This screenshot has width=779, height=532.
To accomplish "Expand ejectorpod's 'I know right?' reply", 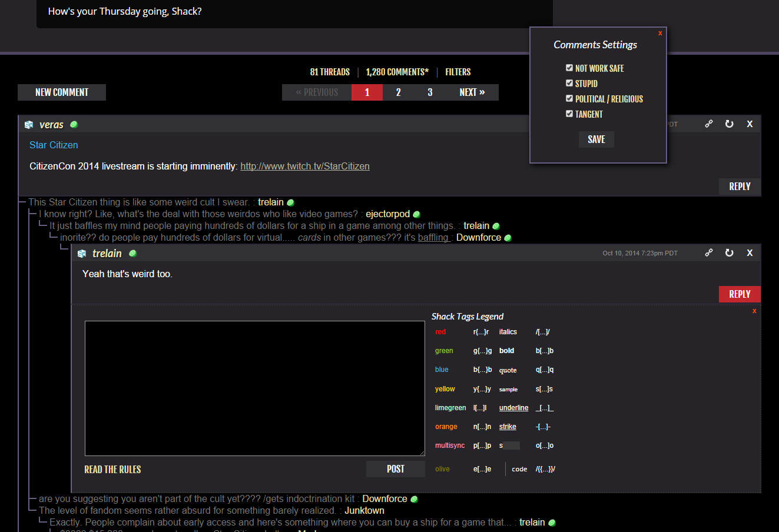I will 198,214.
